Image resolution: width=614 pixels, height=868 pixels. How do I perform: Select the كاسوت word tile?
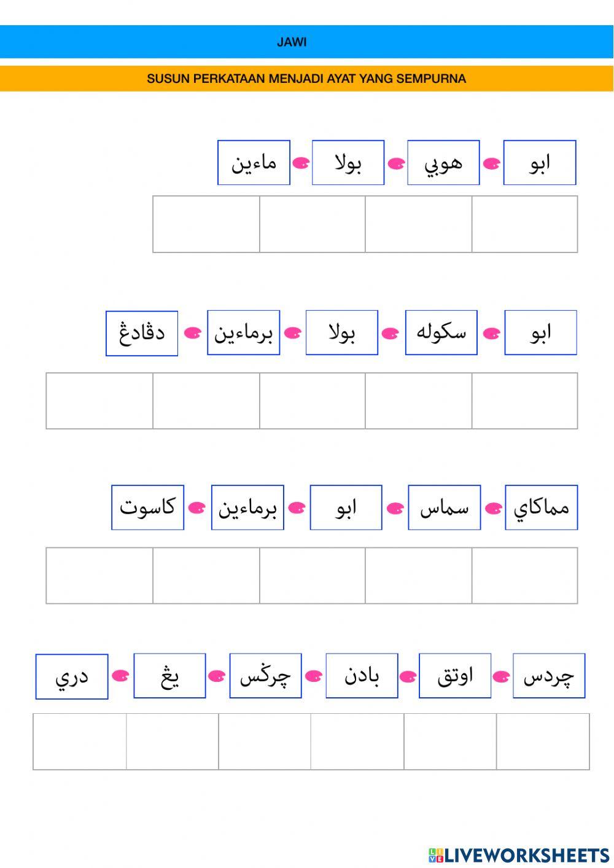coord(147,507)
